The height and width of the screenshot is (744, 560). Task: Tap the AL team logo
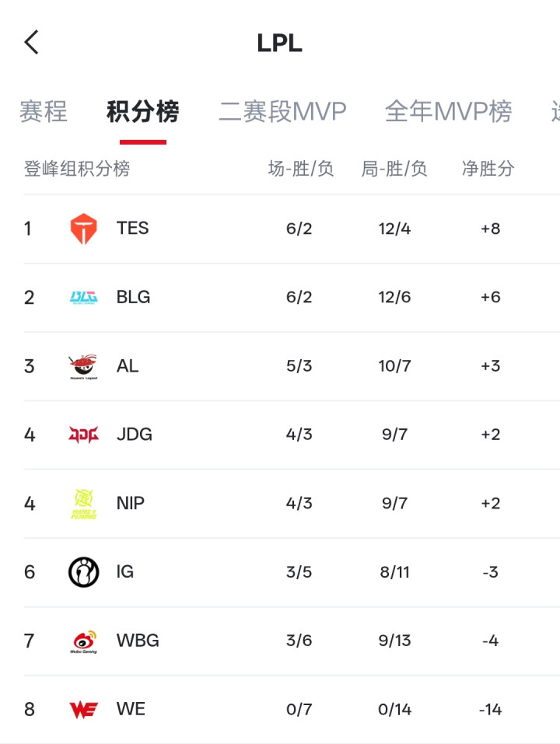83,366
